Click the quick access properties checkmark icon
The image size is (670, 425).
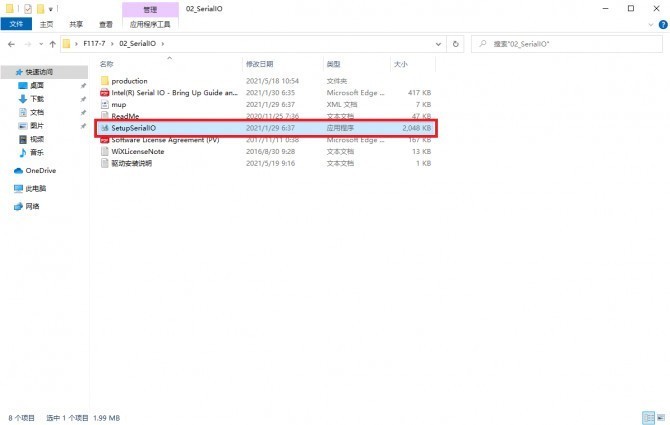coord(28,9)
